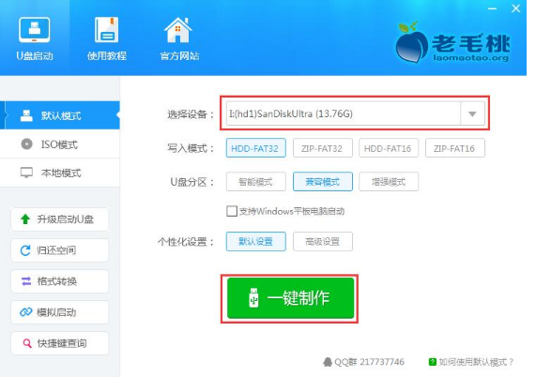Click the 归还空间 refresh icon

click(x=25, y=250)
